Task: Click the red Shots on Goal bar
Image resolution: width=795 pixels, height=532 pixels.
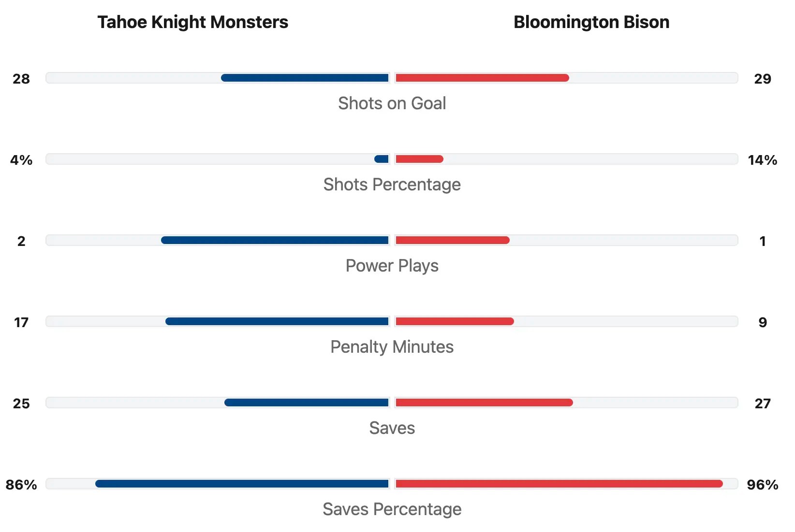Action: tap(482, 78)
